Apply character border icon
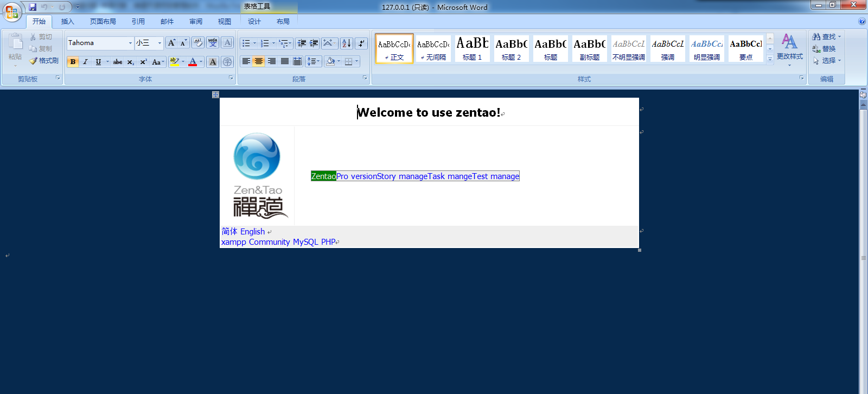Screen dimensions: 868x394 [227, 43]
